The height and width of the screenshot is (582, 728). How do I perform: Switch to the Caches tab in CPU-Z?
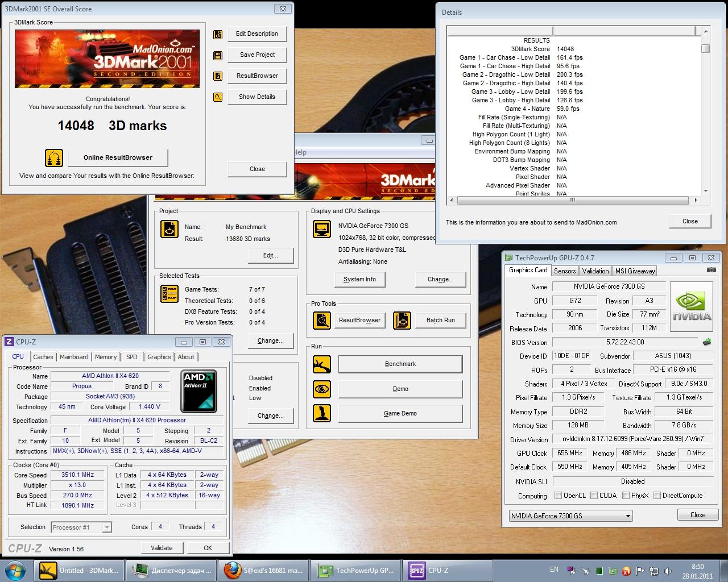43,357
